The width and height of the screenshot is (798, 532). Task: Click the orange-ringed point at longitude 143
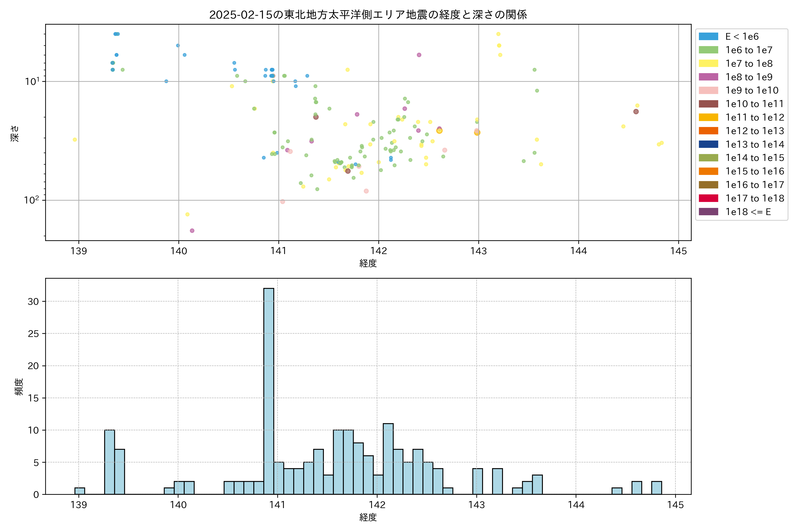point(477,132)
